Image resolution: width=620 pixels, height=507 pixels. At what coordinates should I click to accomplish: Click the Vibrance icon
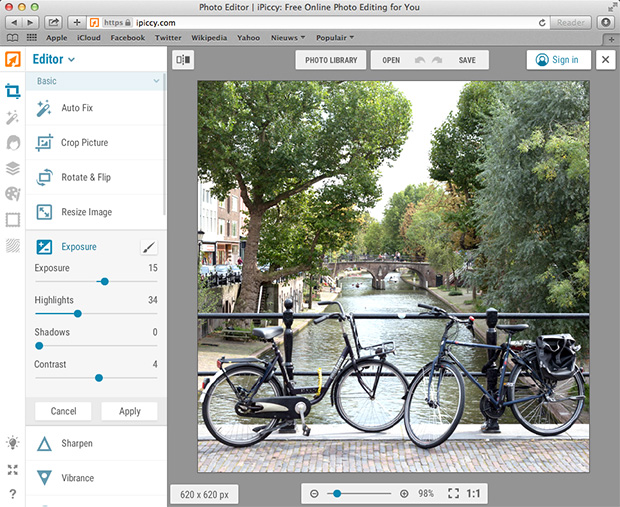click(x=44, y=478)
